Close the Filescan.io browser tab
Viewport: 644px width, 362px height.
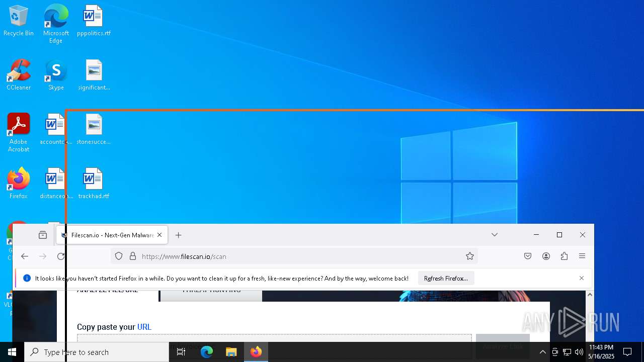click(159, 235)
